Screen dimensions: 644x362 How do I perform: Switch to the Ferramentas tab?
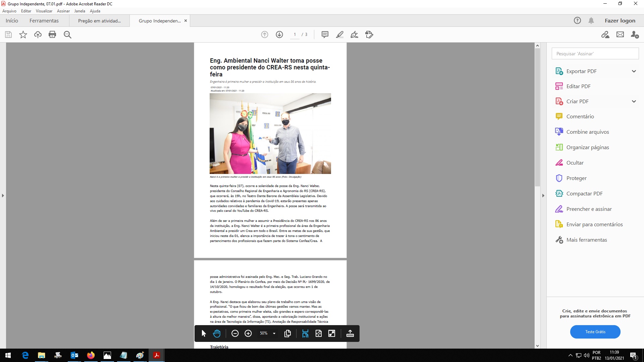[x=44, y=20]
